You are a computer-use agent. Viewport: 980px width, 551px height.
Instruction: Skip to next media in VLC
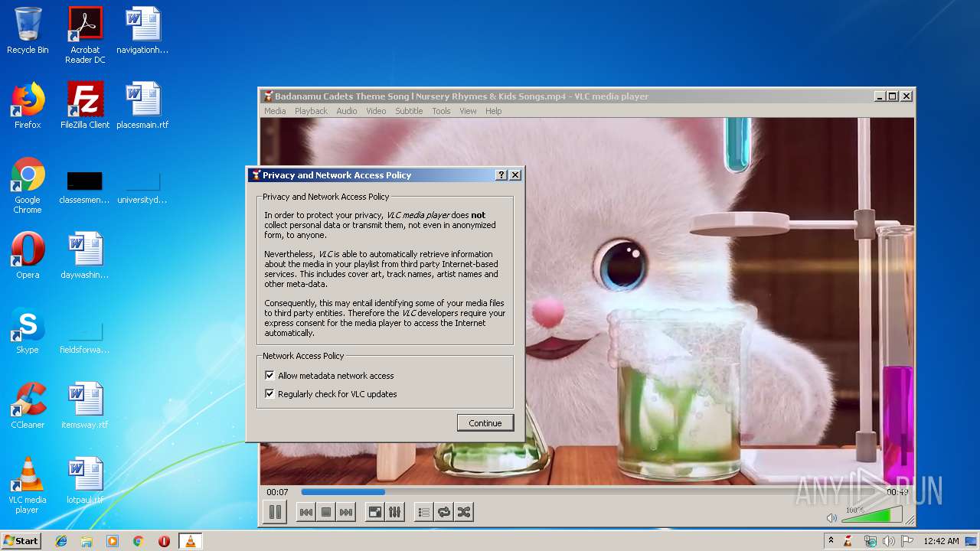(346, 512)
